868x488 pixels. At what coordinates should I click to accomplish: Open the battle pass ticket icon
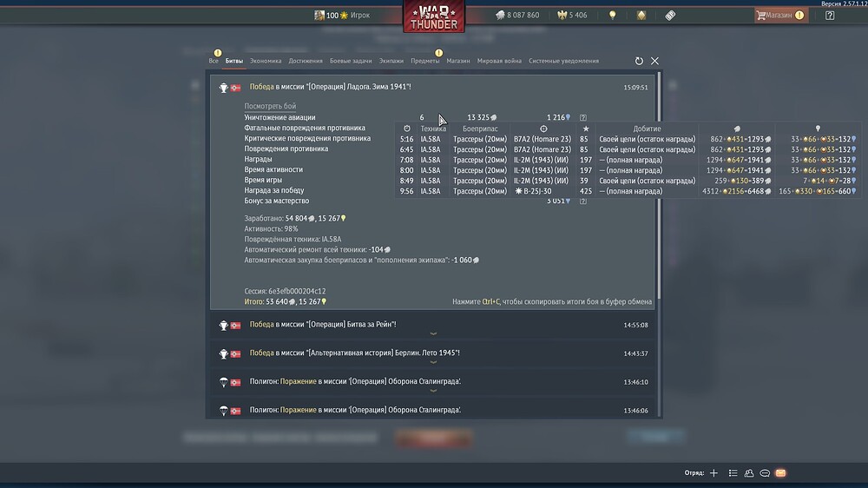[670, 16]
